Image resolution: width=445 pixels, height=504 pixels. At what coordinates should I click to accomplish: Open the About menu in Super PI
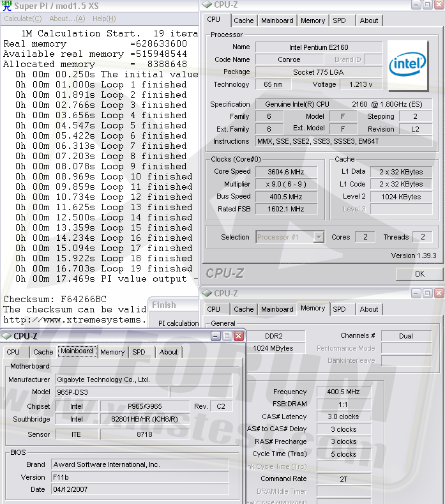pos(66,19)
